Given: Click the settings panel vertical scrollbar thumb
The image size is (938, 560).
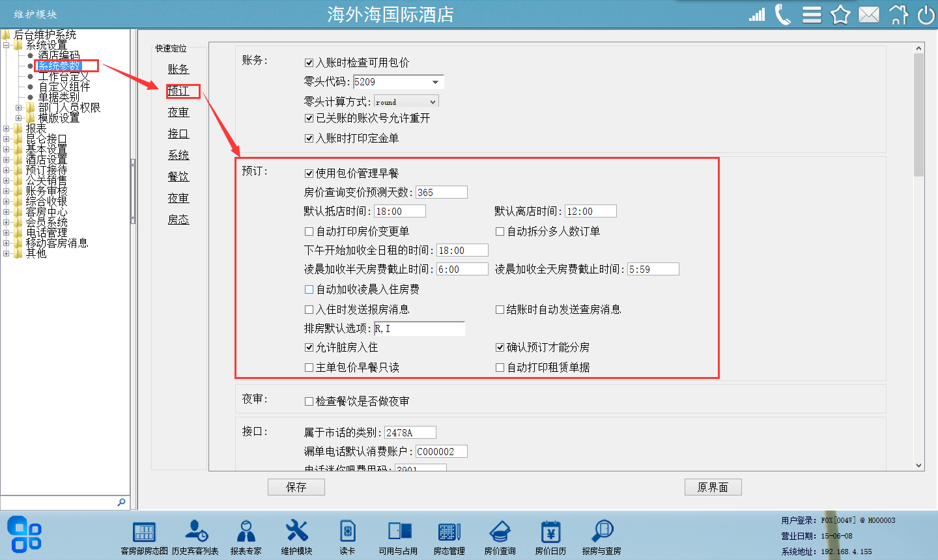Looking at the screenshot, I should pos(918,115).
